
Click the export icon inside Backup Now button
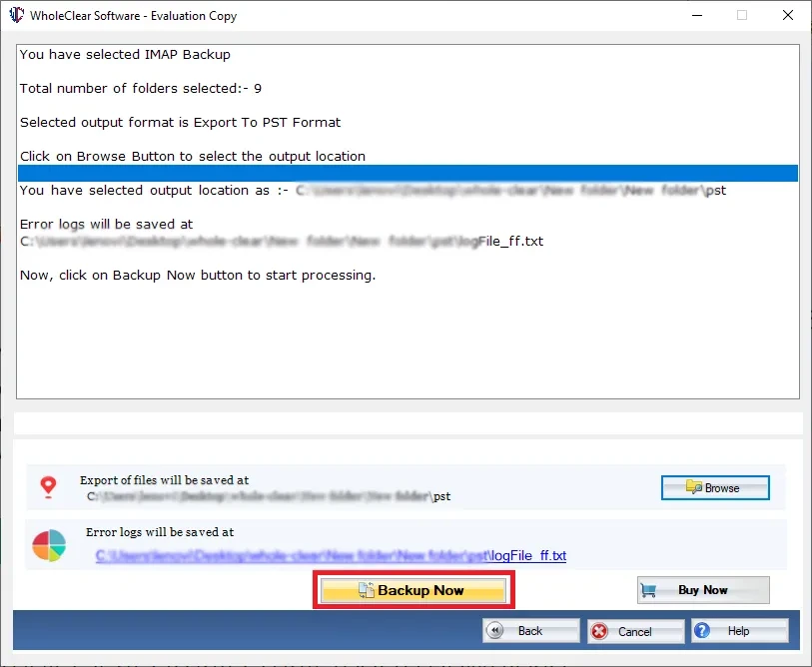366,589
